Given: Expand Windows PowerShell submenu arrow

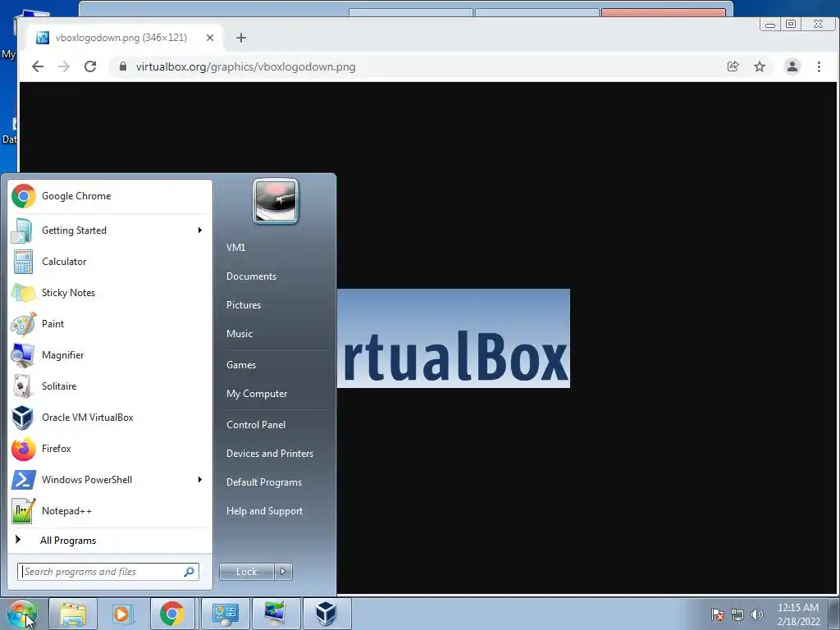Looking at the screenshot, I should pyautogui.click(x=200, y=479).
